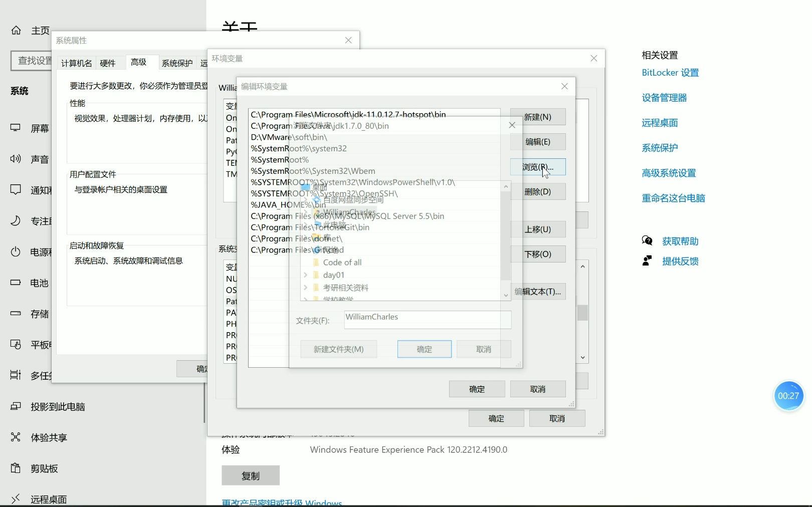812x507 pixels.
Task: Select the 声音 sound settings icon
Action: (15, 159)
